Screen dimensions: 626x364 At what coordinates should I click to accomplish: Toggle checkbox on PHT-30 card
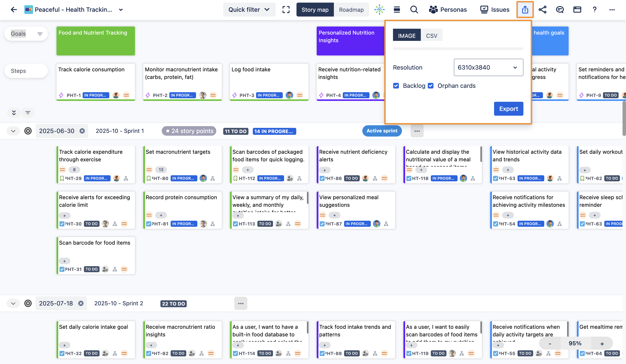(x=62, y=224)
